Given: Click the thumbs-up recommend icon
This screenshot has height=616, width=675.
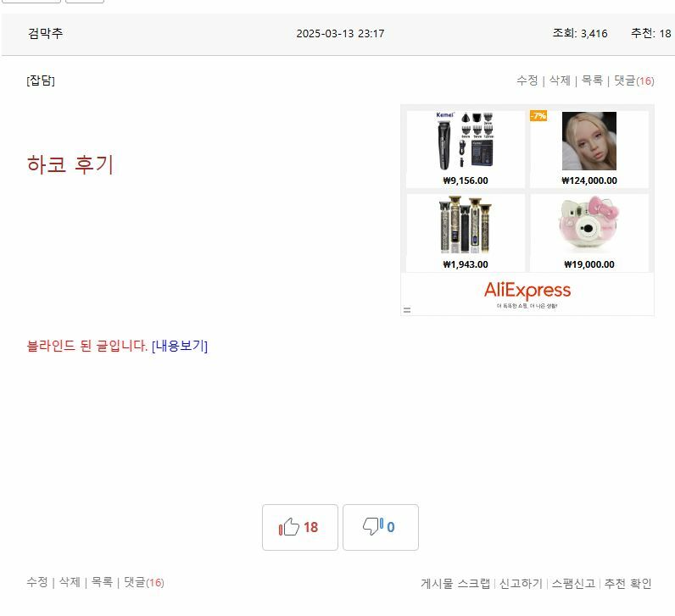Looking at the screenshot, I should pyautogui.click(x=289, y=526).
